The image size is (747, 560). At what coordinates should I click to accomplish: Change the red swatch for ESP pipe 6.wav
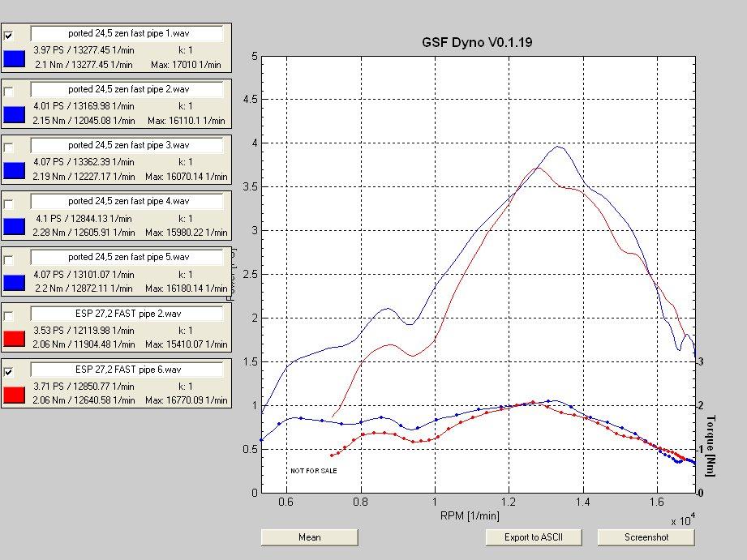pyautogui.click(x=15, y=395)
